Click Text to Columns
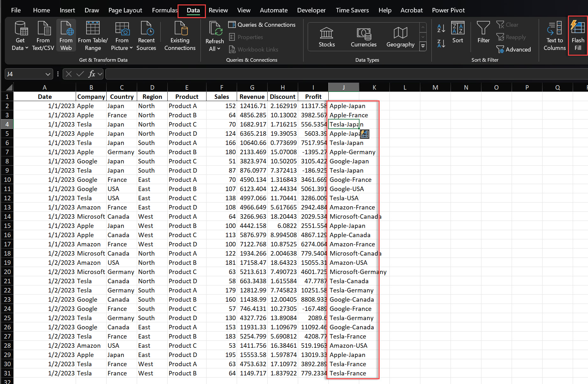The image size is (588, 384). click(555, 36)
